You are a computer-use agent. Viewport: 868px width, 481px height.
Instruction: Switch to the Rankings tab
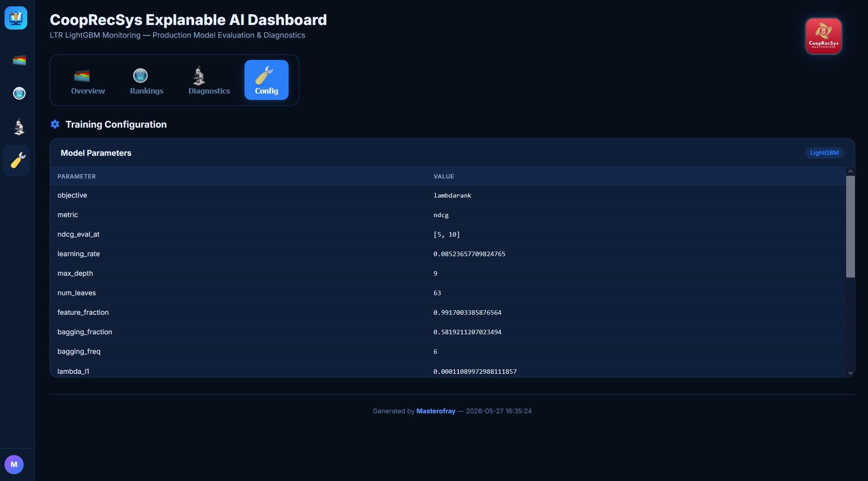pos(147,80)
